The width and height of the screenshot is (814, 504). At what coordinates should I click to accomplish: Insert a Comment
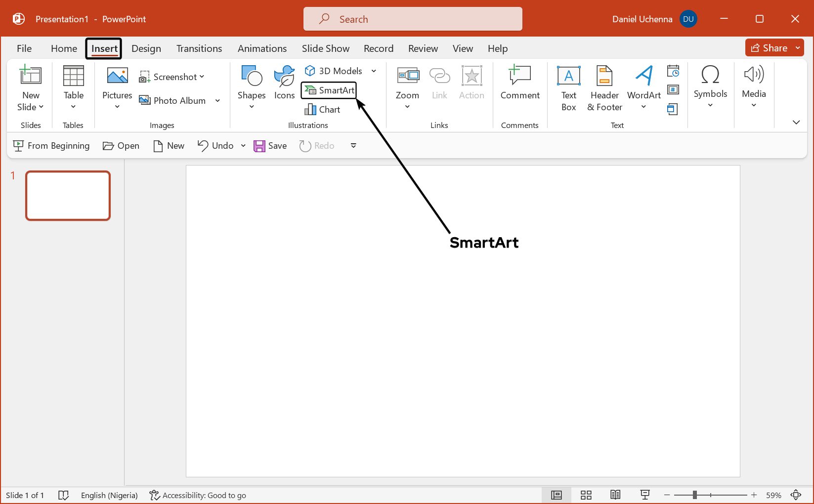pos(519,84)
